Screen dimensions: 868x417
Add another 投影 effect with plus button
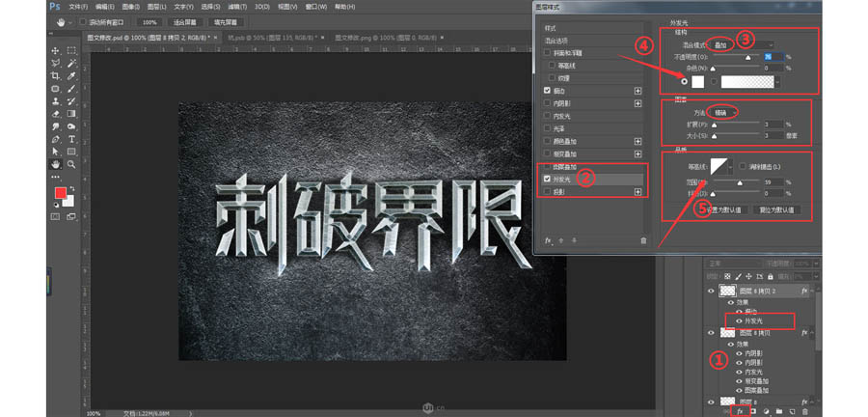tap(638, 192)
